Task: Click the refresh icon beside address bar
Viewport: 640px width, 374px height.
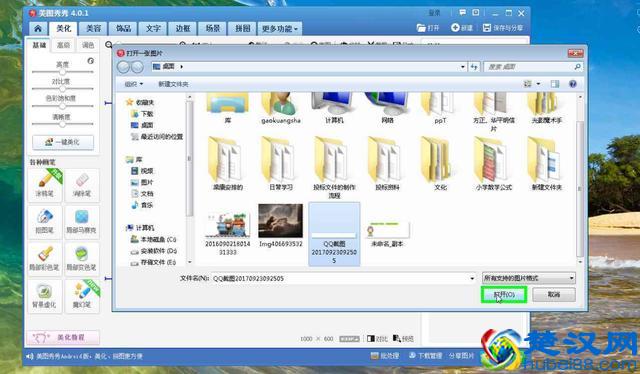Action: click(474, 67)
